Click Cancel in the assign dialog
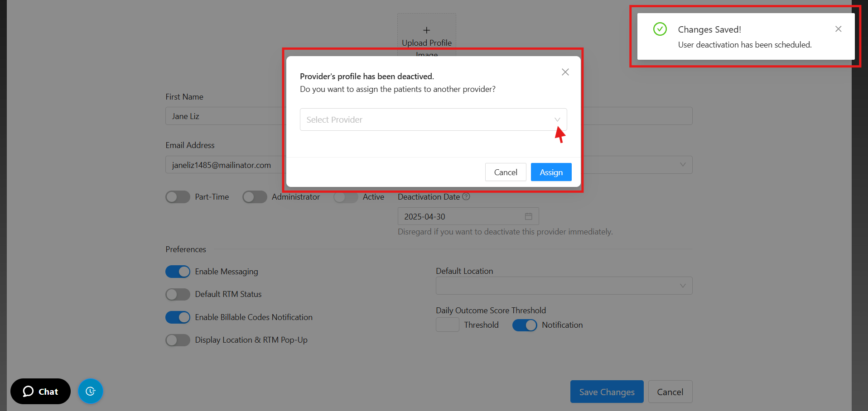This screenshot has width=868, height=411. [505, 172]
